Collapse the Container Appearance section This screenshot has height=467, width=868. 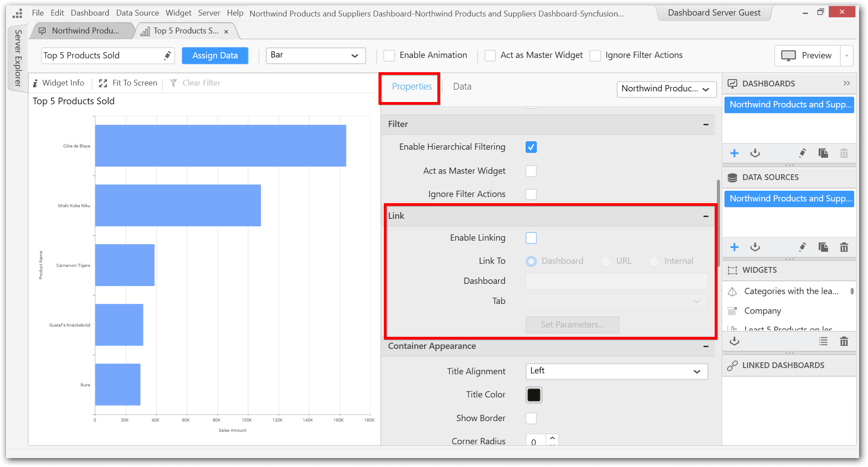tap(706, 347)
